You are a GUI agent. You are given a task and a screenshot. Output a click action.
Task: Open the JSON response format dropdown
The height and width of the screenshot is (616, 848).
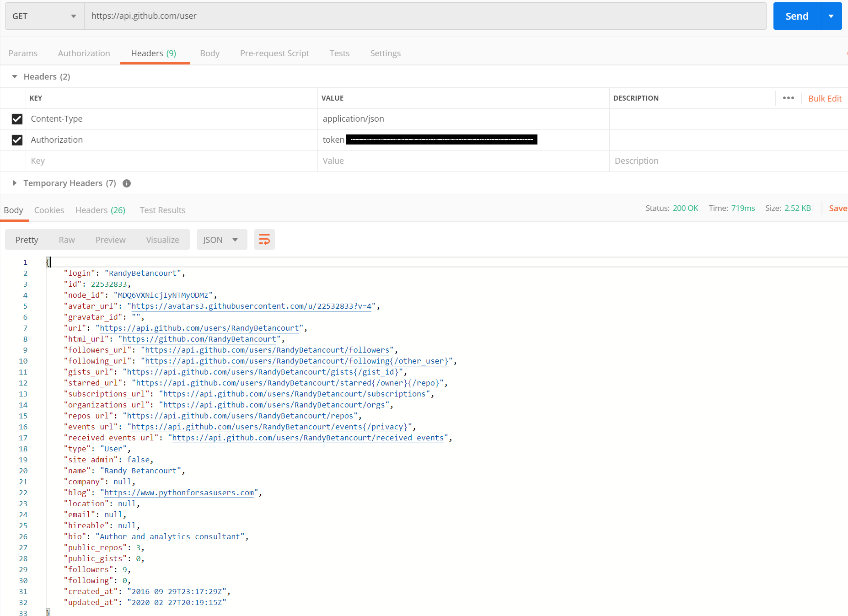click(222, 239)
